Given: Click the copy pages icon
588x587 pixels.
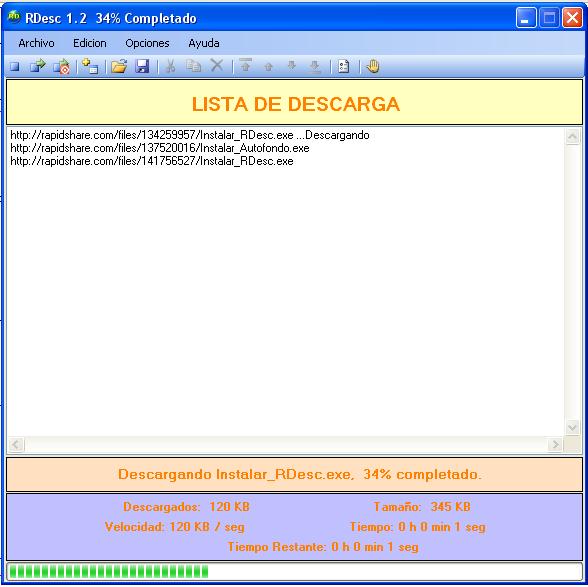Looking at the screenshot, I should tap(194, 66).
